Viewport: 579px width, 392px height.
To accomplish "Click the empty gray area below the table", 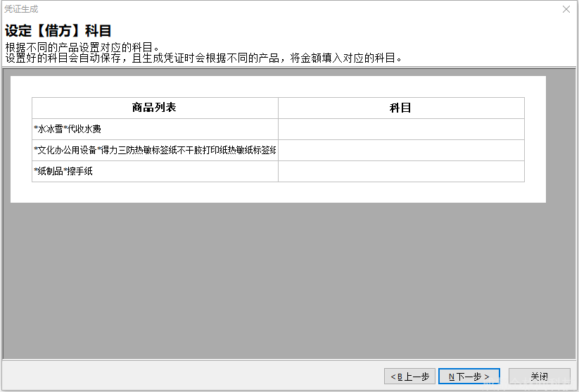I will (x=281, y=282).
